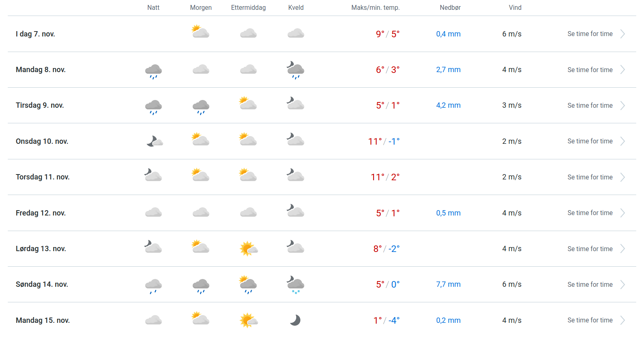Screen dimensions: 644x338
Task: Select the Torsdag 11. nov. row label
Action: point(43,177)
